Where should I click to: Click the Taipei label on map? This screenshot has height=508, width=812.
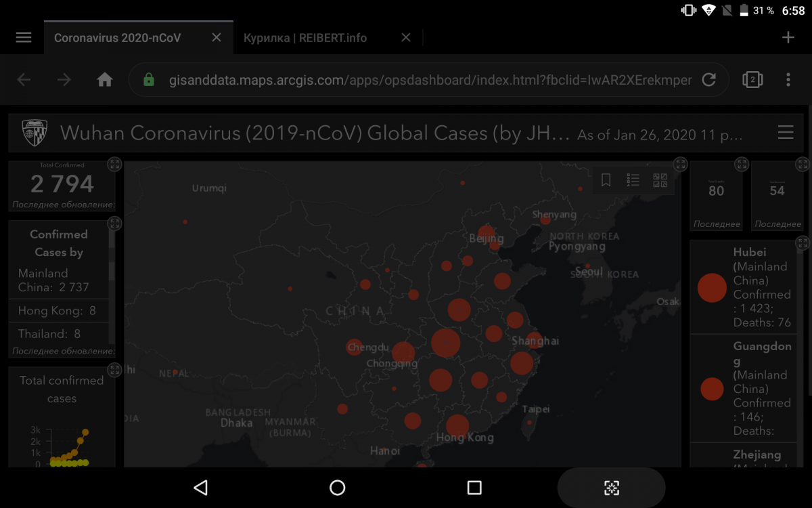click(x=536, y=409)
